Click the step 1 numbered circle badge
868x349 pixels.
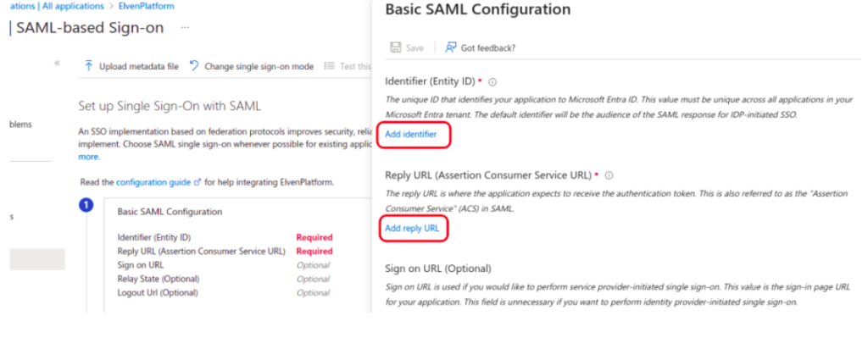point(85,206)
